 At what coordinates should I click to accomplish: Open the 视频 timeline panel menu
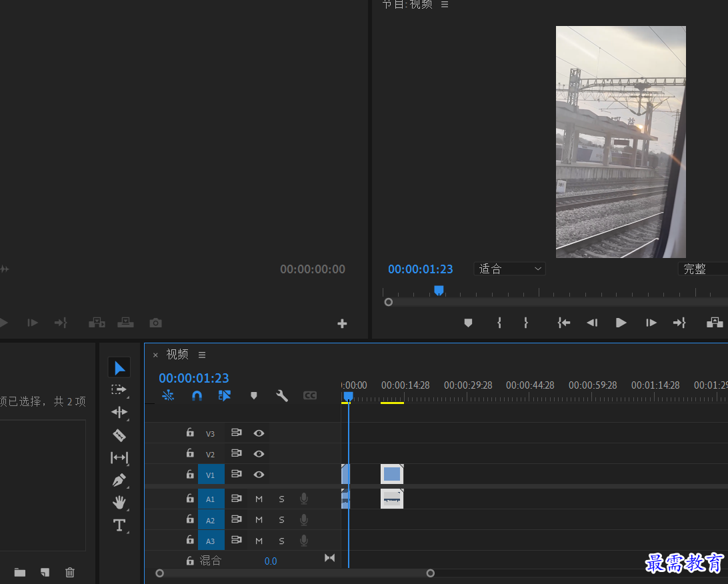point(202,355)
